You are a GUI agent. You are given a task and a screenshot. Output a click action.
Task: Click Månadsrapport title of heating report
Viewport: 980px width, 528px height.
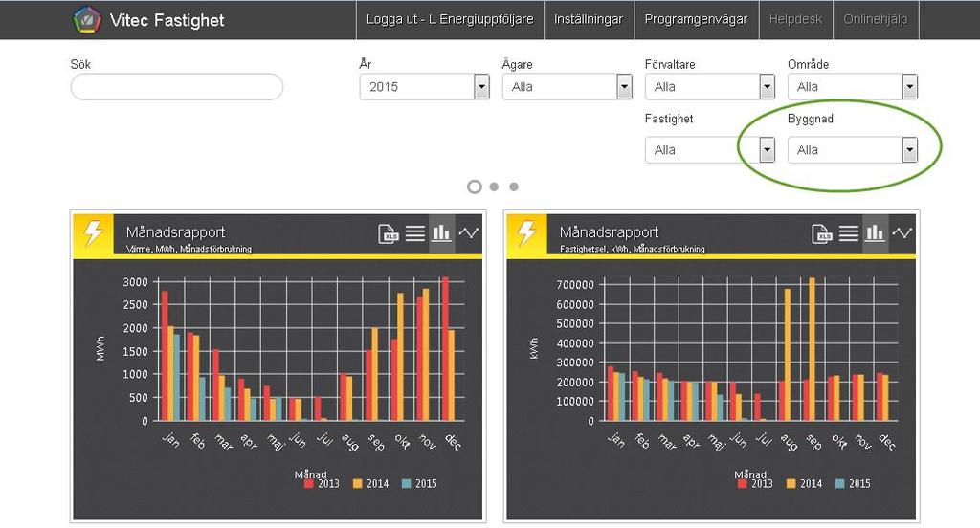(176, 231)
